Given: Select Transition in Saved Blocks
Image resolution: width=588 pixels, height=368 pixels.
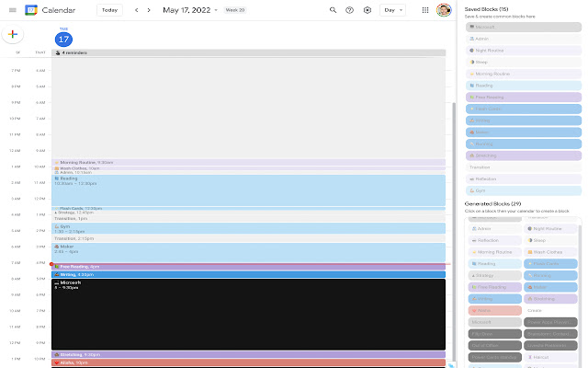Looking at the screenshot, I should 524,167.
